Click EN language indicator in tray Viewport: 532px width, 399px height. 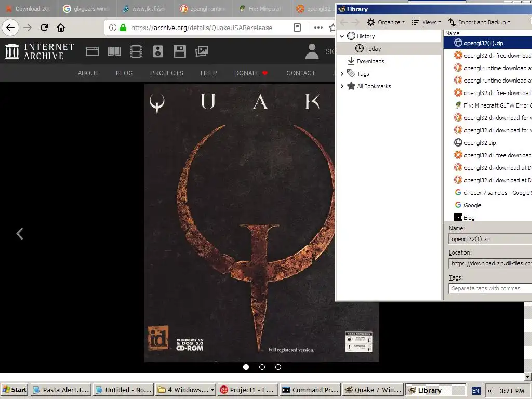click(x=476, y=391)
